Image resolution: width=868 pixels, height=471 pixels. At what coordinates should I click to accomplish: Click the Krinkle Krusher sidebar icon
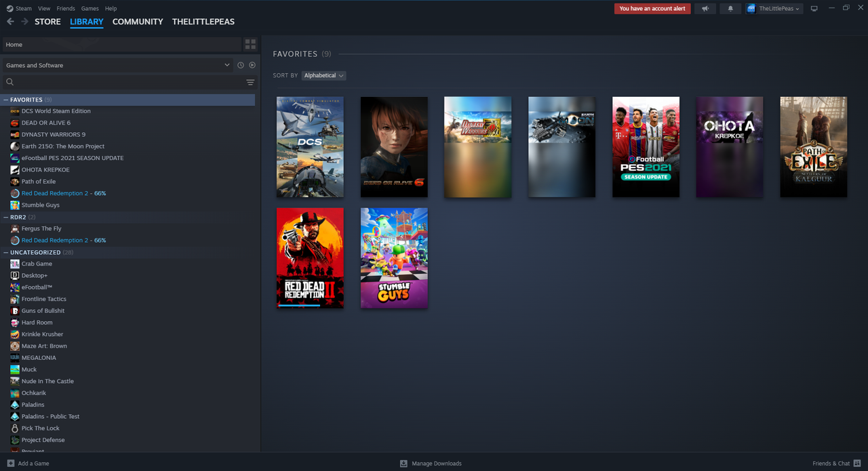(15, 334)
